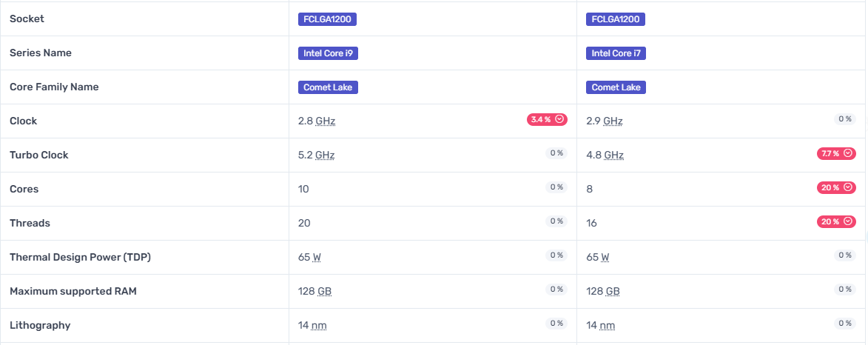Viewport: 868px width, 345px height.
Task: Click the GHz abbreviation next to 4.8
Action: point(613,155)
